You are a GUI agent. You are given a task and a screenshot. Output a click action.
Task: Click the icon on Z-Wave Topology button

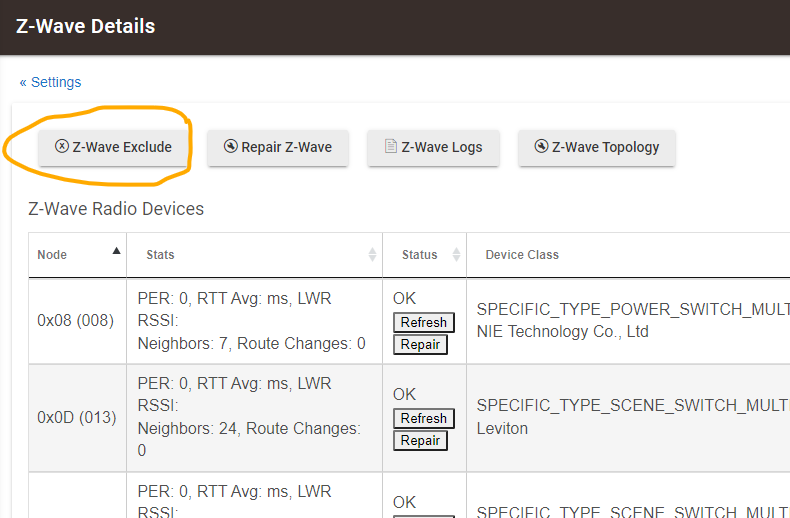click(x=542, y=147)
